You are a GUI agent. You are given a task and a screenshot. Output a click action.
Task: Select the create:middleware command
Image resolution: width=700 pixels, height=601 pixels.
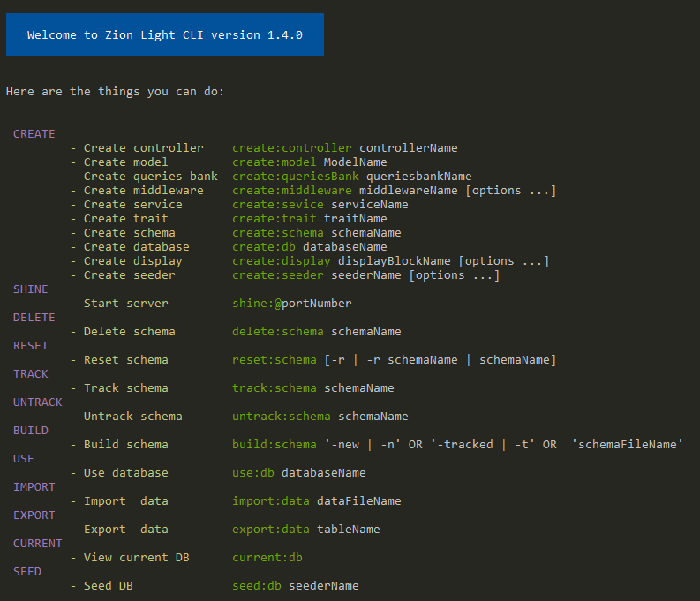coord(292,190)
